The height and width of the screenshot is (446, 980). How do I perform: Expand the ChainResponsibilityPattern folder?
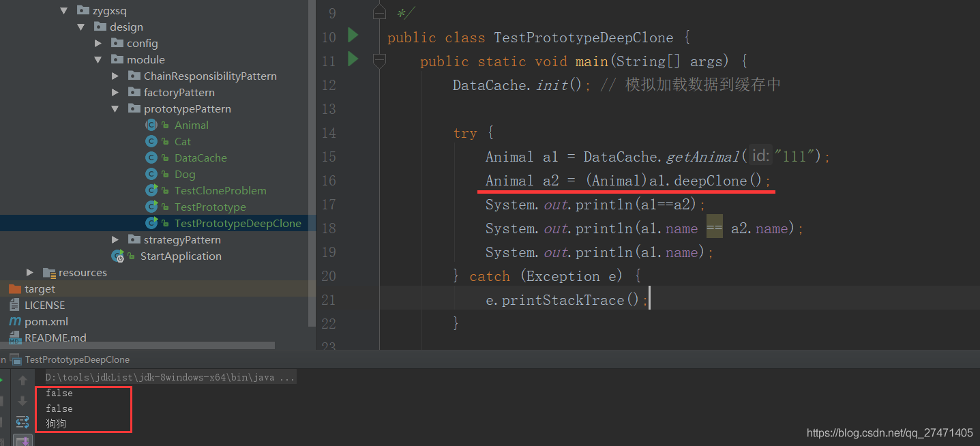point(115,76)
